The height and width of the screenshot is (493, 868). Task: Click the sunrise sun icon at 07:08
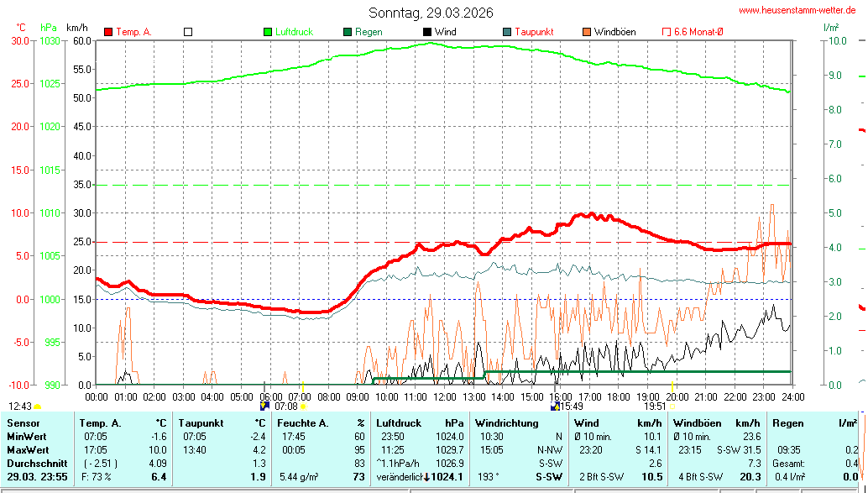303,406
